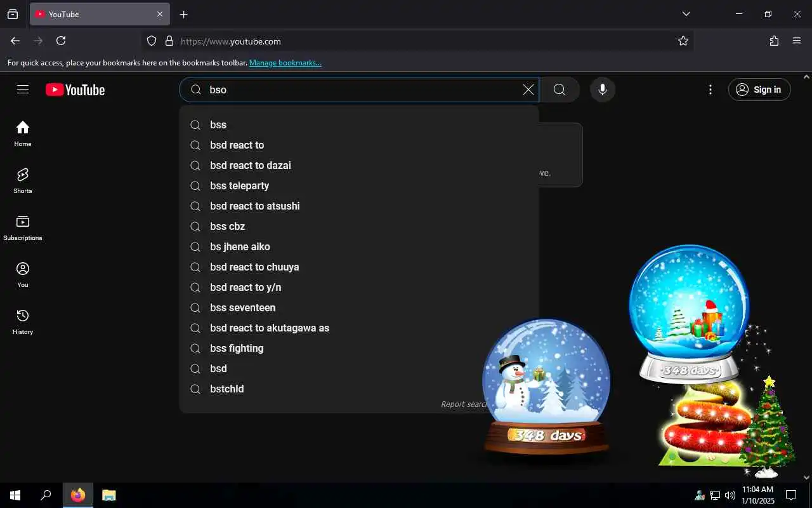Reload the page

pos(61,41)
